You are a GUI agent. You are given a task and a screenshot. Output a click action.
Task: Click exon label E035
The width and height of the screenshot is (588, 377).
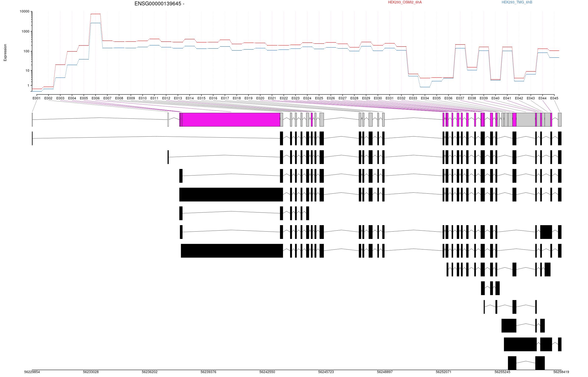437,98
